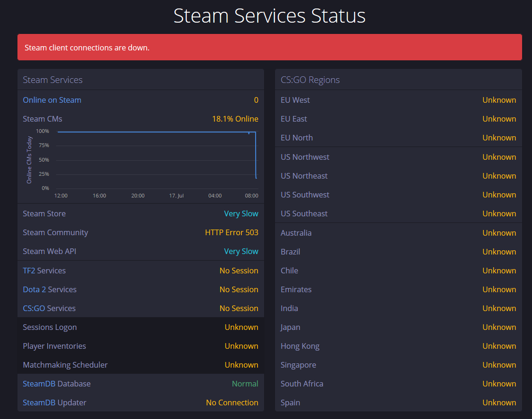Click the Australia region label
Viewport: 532px width, 419px height.
click(x=296, y=233)
